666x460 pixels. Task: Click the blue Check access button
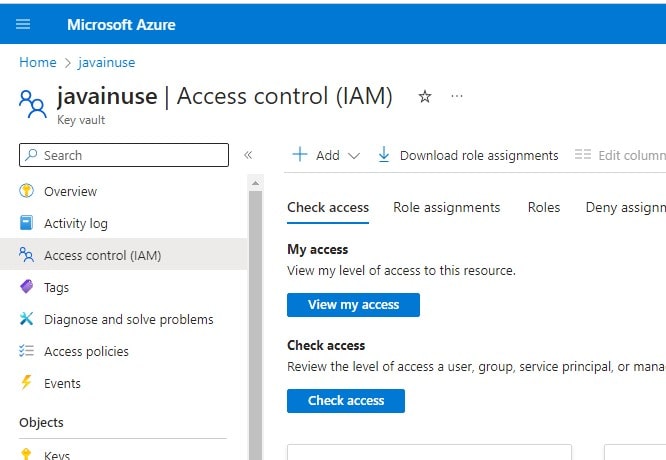[346, 401]
